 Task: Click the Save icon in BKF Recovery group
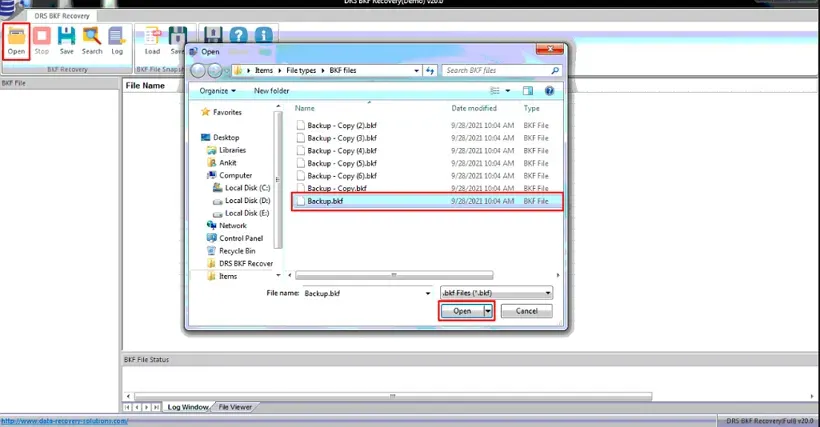pos(66,41)
